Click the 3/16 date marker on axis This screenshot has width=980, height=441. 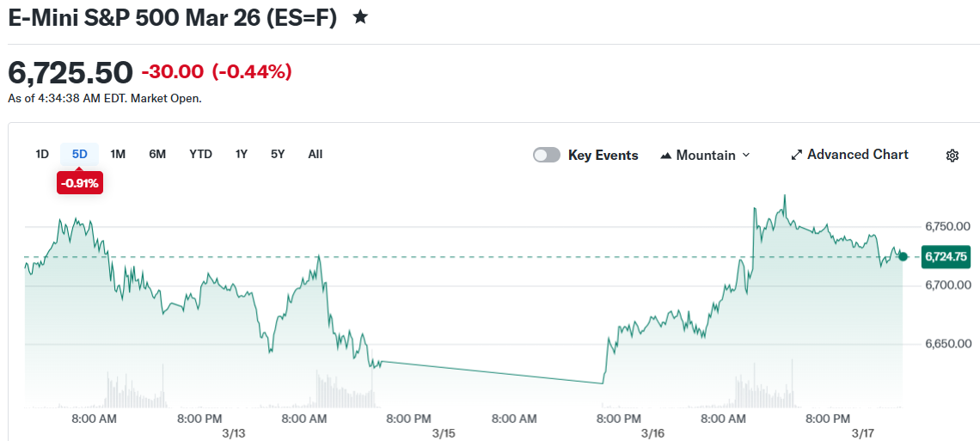click(x=653, y=433)
